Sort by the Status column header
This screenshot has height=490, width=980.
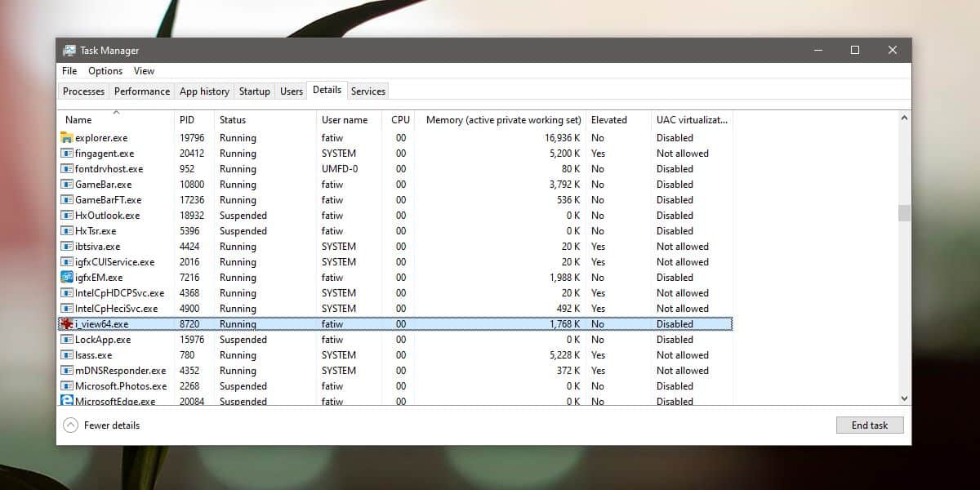pyautogui.click(x=265, y=120)
